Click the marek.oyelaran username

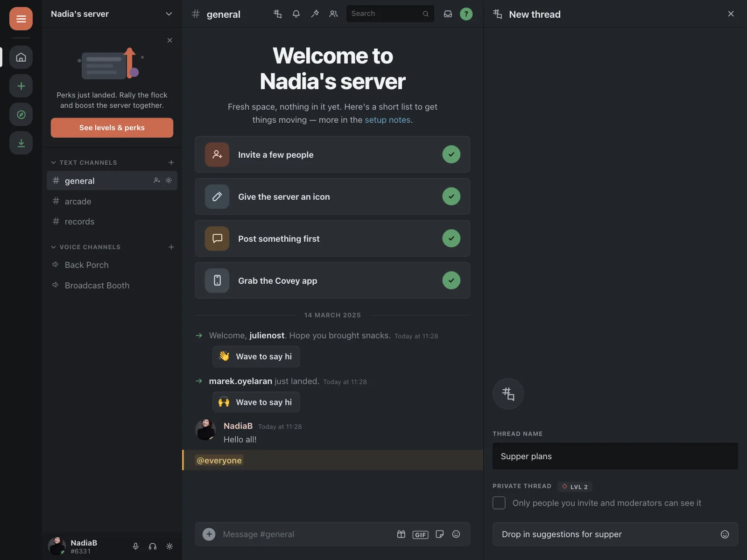240,381
